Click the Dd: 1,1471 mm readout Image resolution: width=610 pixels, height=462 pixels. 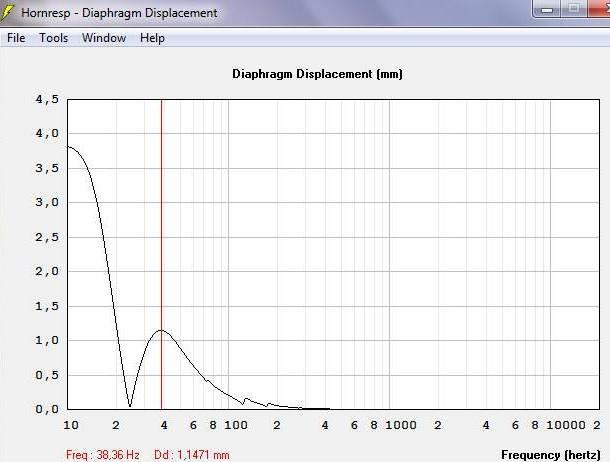pyautogui.click(x=192, y=455)
